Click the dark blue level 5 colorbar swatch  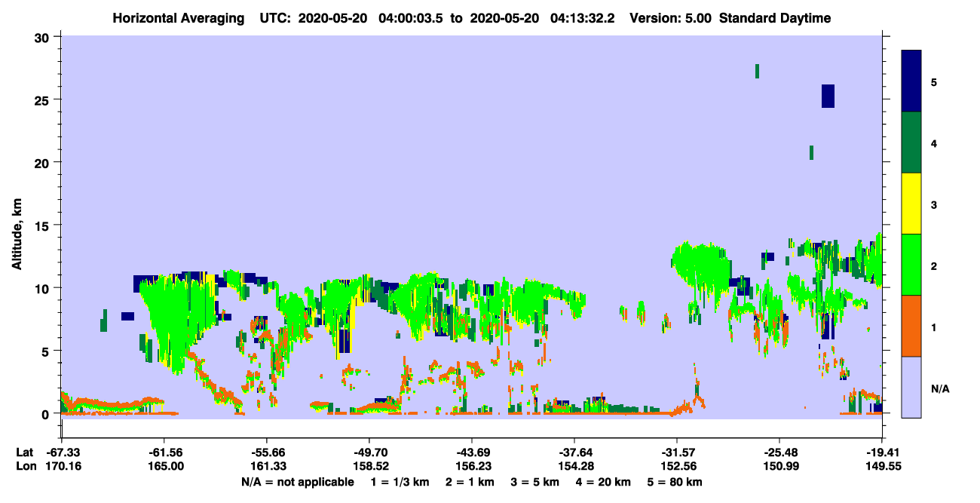[911, 81]
